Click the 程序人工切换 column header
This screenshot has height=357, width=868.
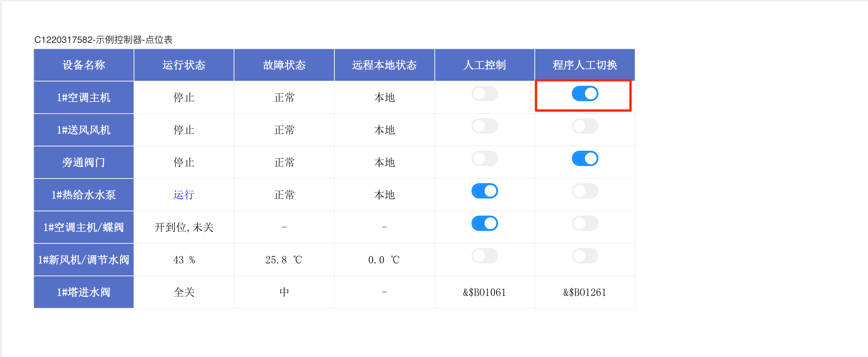pyautogui.click(x=585, y=65)
